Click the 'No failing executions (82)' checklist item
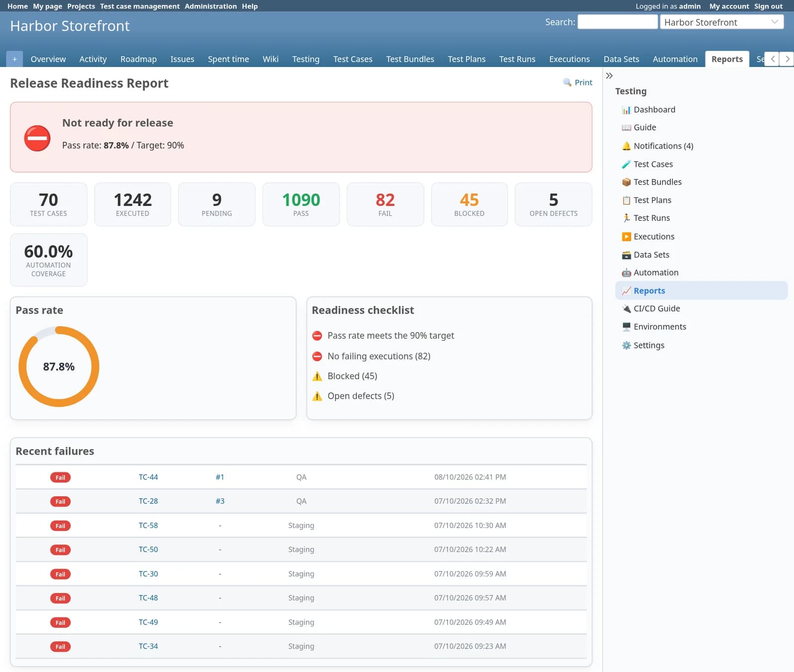Screen dimensions: 794x672 371,356
